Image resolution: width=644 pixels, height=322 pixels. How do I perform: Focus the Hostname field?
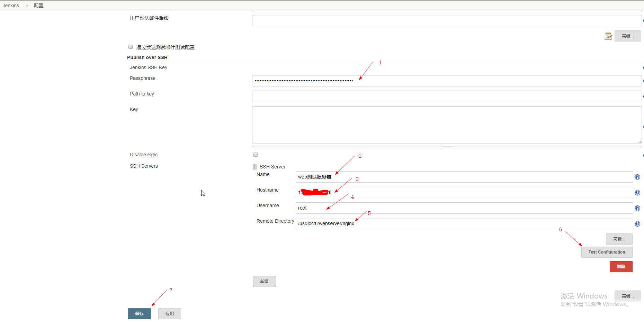[464, 192]
